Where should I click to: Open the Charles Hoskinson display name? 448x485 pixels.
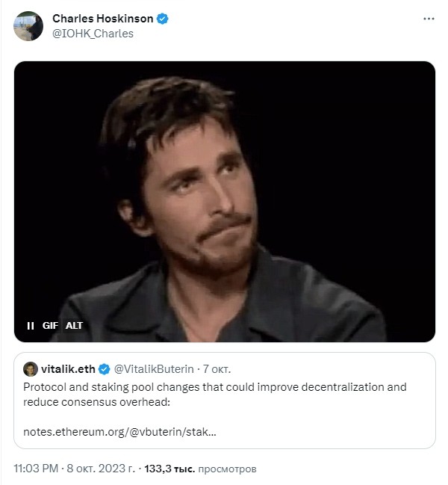[x=103, y=19]
